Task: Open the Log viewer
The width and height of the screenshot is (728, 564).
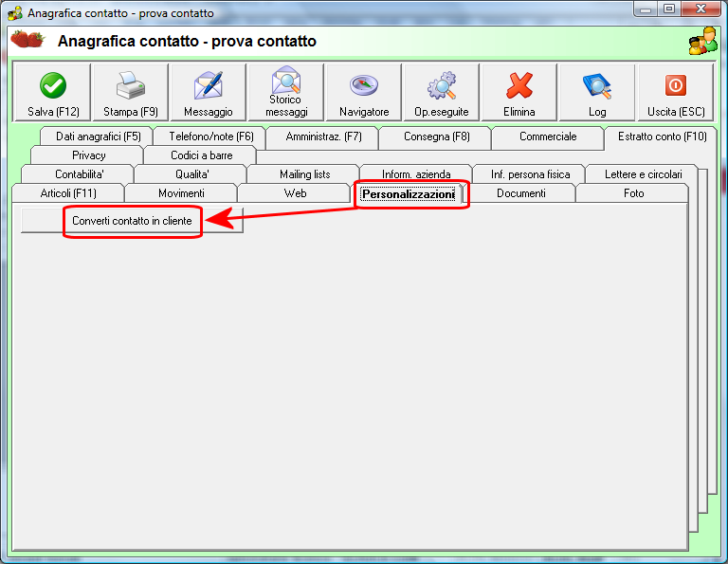Action: [x=597, y=93]
